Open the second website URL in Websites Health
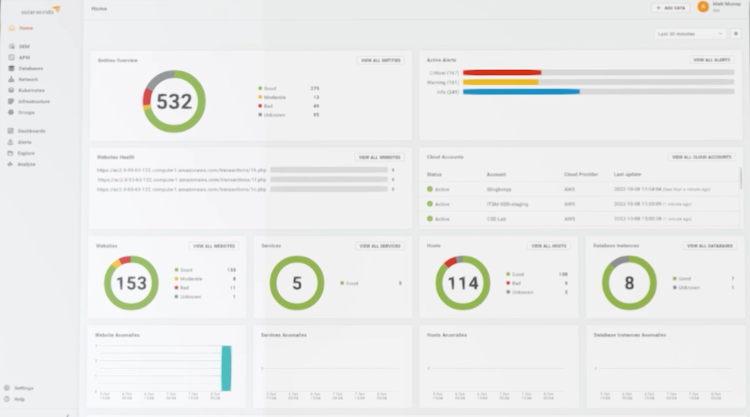This screenshot has width=750, height=417. [182, 180]
